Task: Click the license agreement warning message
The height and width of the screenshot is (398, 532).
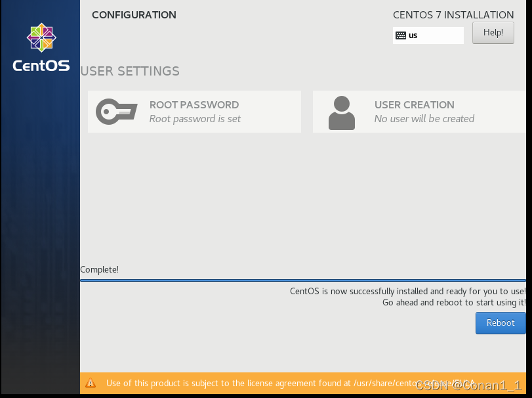Action: click(x=290, y=383)
